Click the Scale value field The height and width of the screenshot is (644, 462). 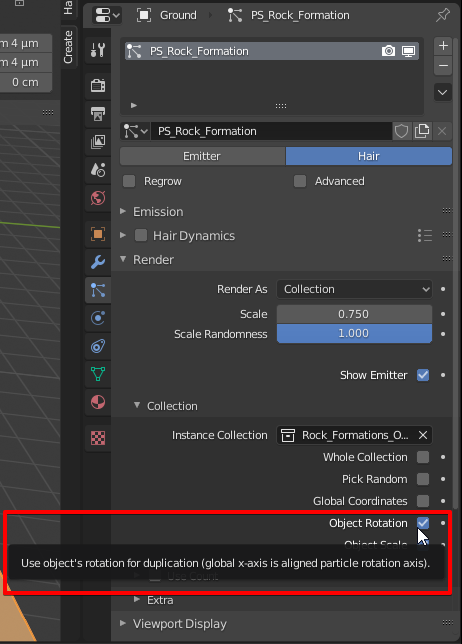[354, 314]
